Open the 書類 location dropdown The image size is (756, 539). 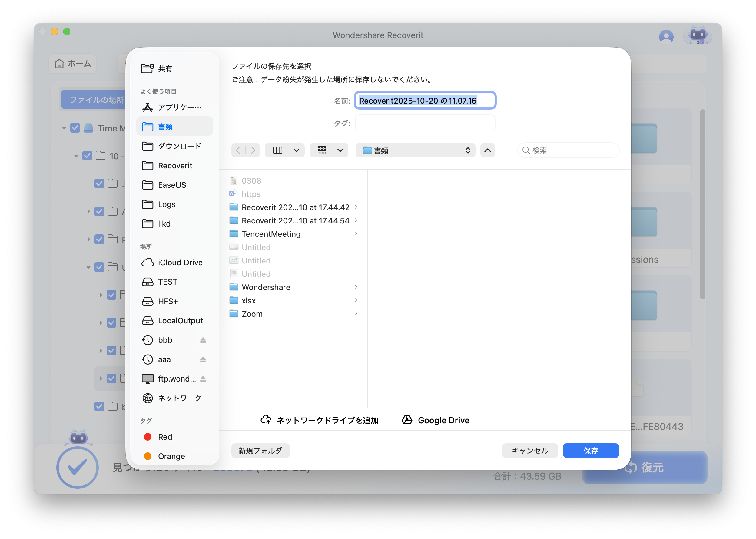[x=415, y=150]
